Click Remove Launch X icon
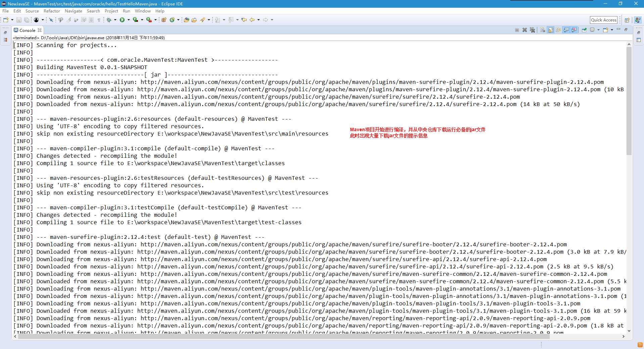The width and height of the screenshot is (644, 349). tap(525, 30)
